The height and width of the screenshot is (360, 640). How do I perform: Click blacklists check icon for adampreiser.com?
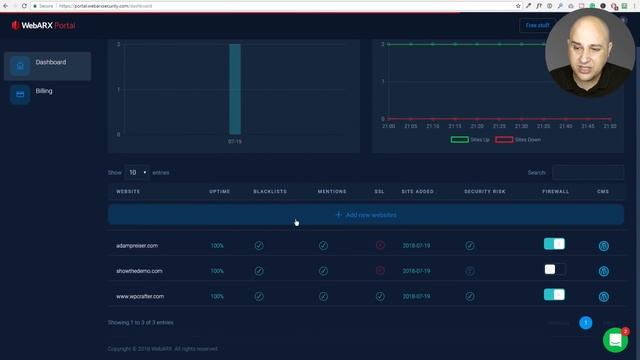259,245
